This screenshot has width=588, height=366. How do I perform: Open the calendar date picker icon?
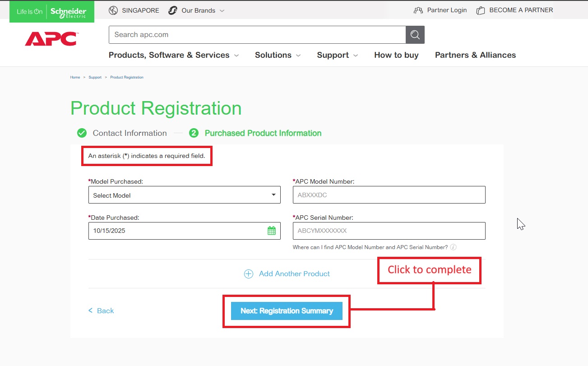(272, 231)
